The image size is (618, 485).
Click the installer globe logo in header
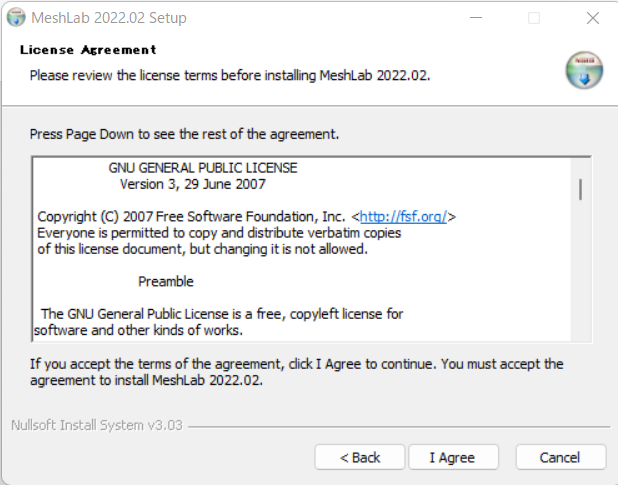pyautogui.click(x=584, y=70)
